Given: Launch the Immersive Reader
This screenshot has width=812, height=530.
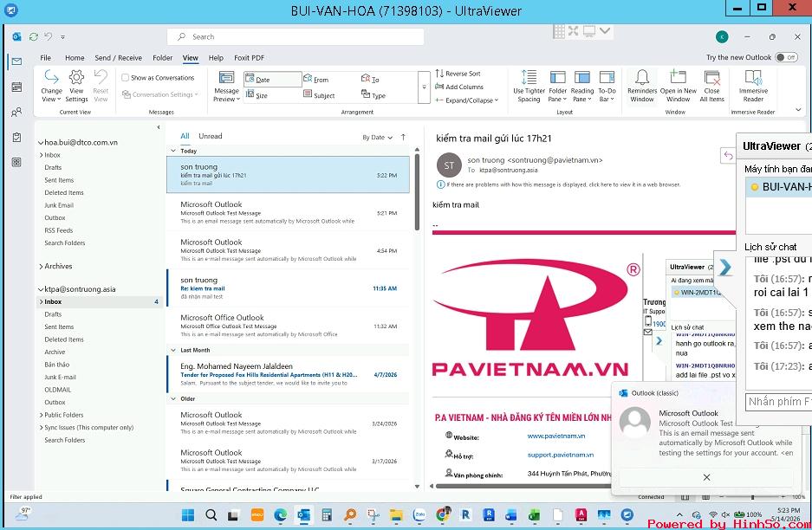Looking at the screenshot, I should tap(753, 86).
